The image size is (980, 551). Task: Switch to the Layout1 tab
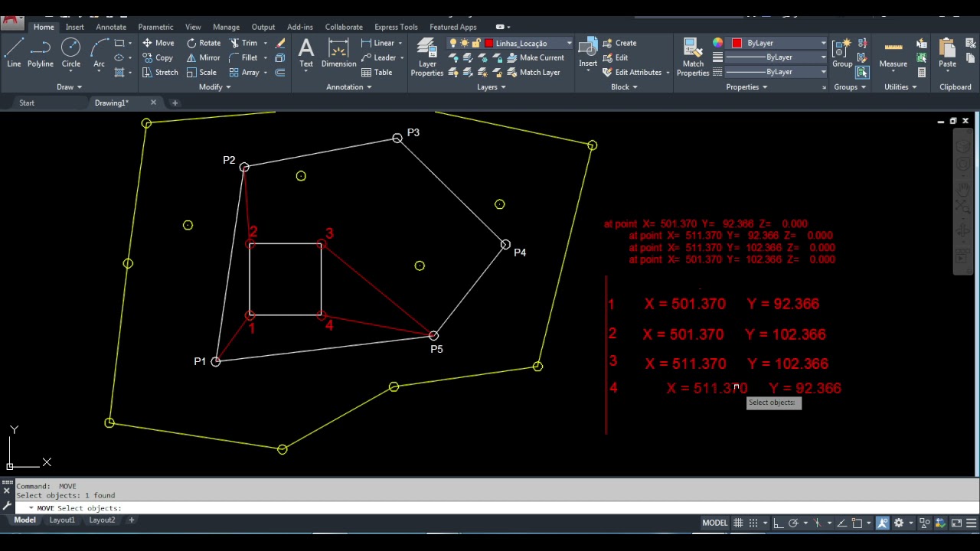(62, 520)
